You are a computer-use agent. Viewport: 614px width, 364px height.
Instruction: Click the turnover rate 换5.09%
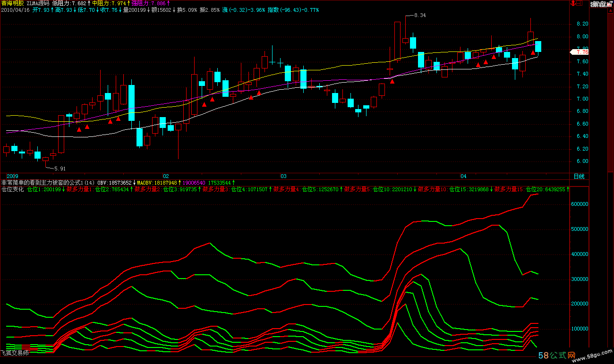[187, 9]
